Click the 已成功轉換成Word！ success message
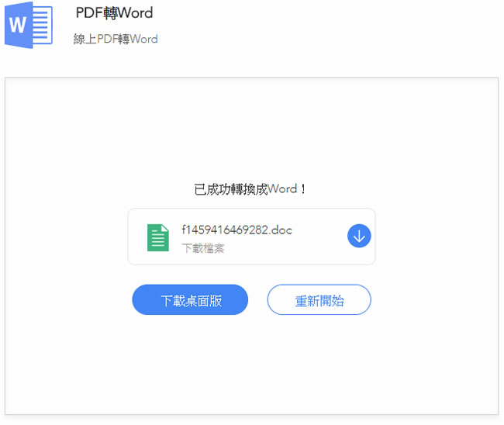 tap(250, 189)
